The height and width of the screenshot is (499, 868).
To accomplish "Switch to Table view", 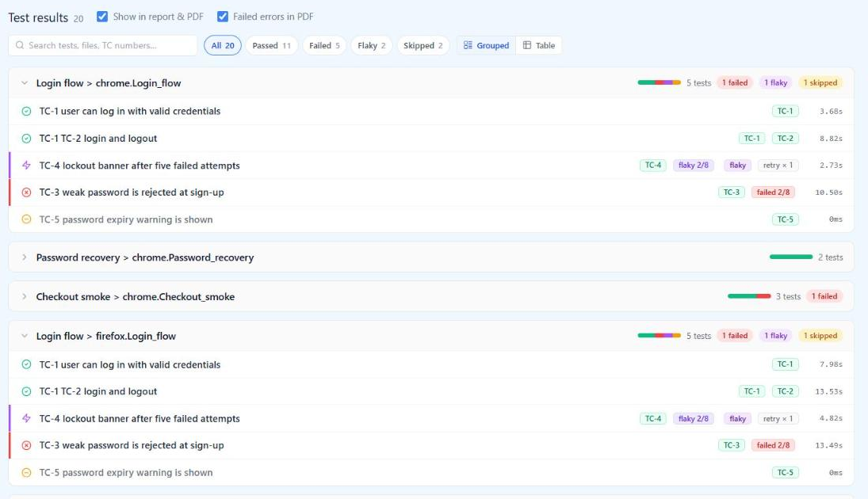I will click(x=538, y=45).
